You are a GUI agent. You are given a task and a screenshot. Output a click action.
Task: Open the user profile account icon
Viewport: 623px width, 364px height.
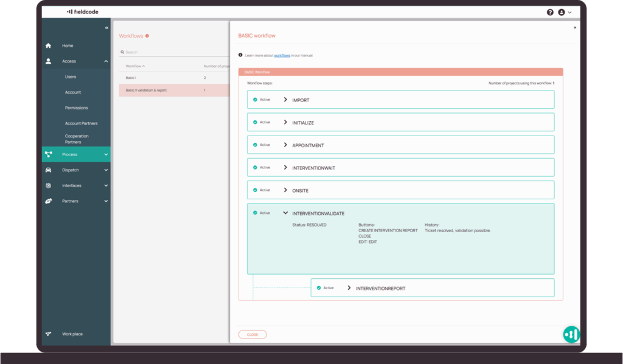click(x=561, y=12)
